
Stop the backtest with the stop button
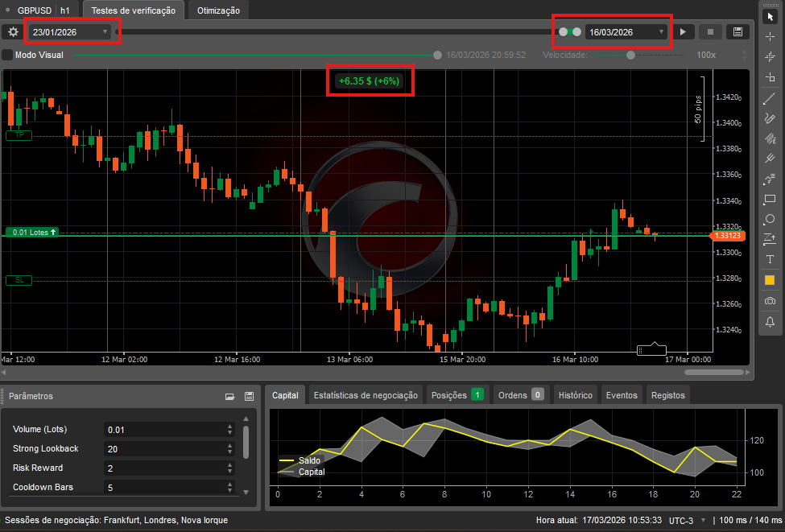pyautogui.click(x=709, y=32)
